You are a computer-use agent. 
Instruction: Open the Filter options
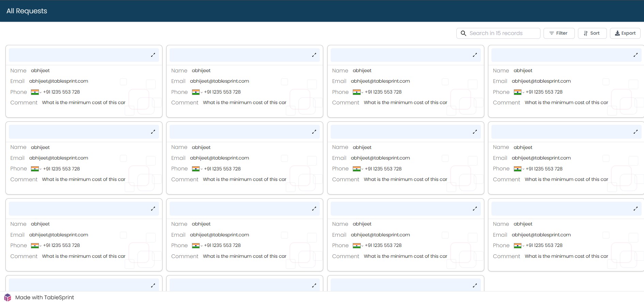559,33
